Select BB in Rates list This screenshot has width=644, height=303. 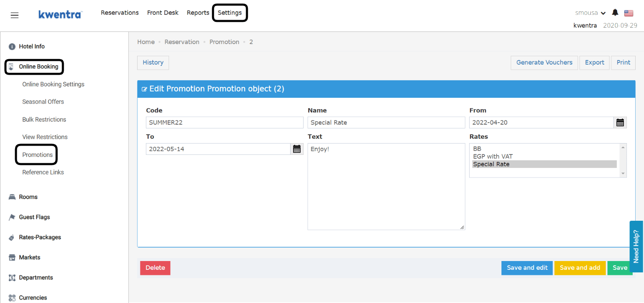tap(545, 149)
